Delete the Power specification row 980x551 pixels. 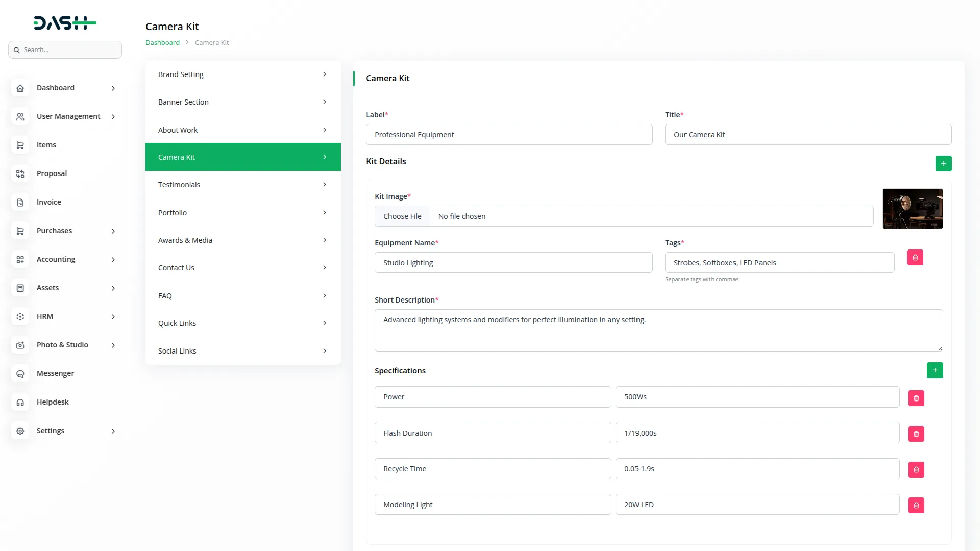tap(916, 398)
